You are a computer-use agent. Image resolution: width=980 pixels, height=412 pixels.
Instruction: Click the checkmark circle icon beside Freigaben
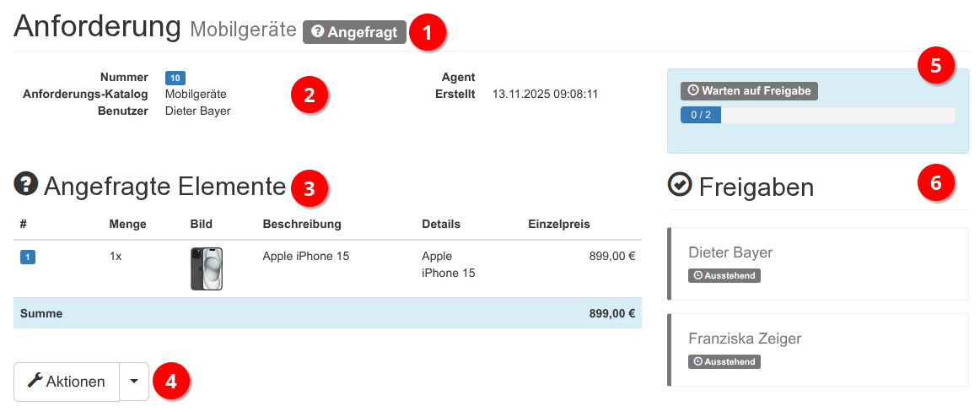pos(679,184)
